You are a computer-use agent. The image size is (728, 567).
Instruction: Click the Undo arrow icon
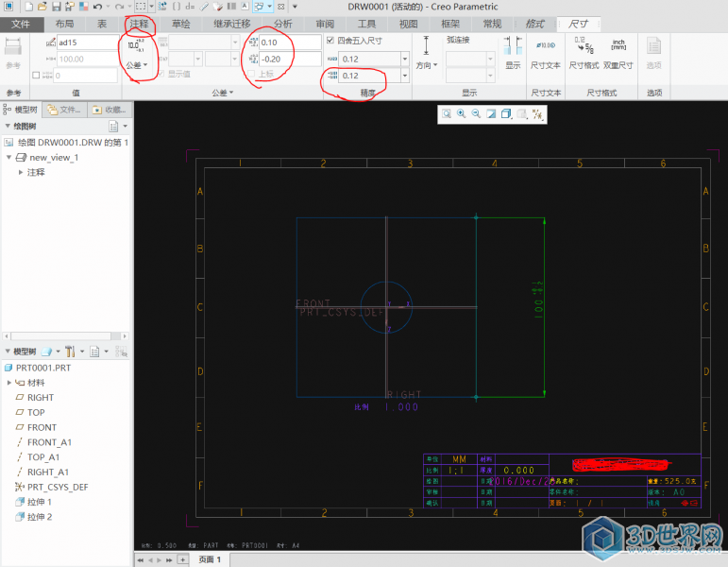97,7
